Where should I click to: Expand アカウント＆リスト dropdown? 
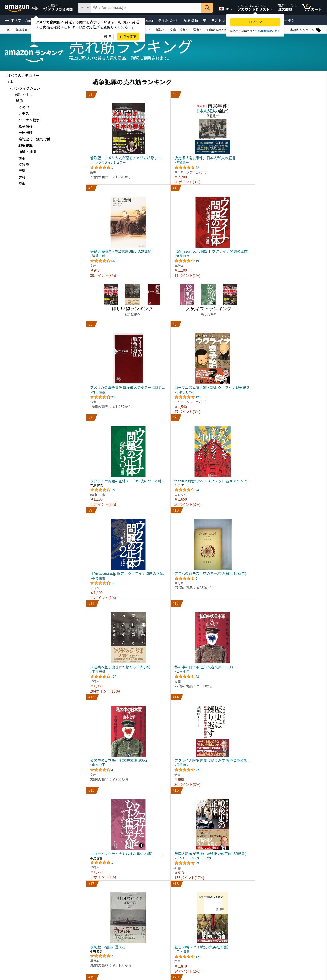255,8
